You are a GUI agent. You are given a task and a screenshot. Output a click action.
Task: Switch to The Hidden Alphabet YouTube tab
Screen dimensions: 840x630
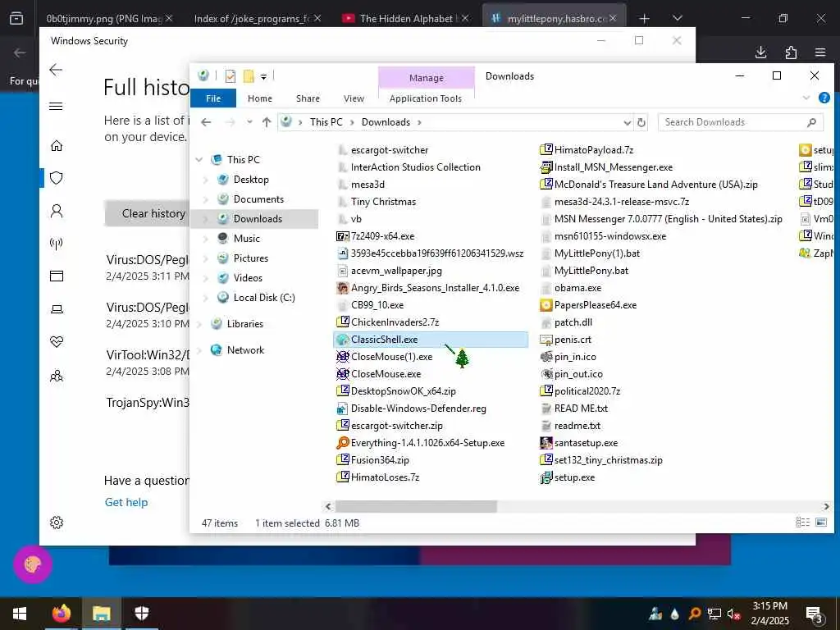click(x=406, y=18)
